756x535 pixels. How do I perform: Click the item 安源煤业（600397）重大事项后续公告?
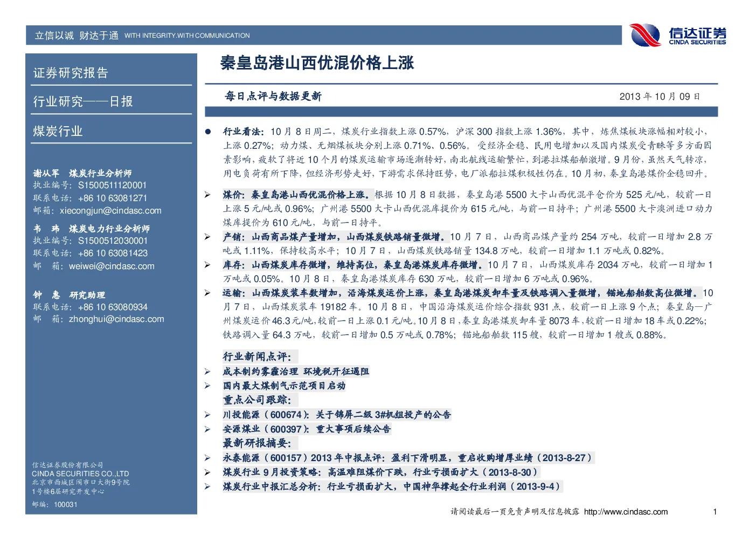pyautogui.click(x=307, y=429)
